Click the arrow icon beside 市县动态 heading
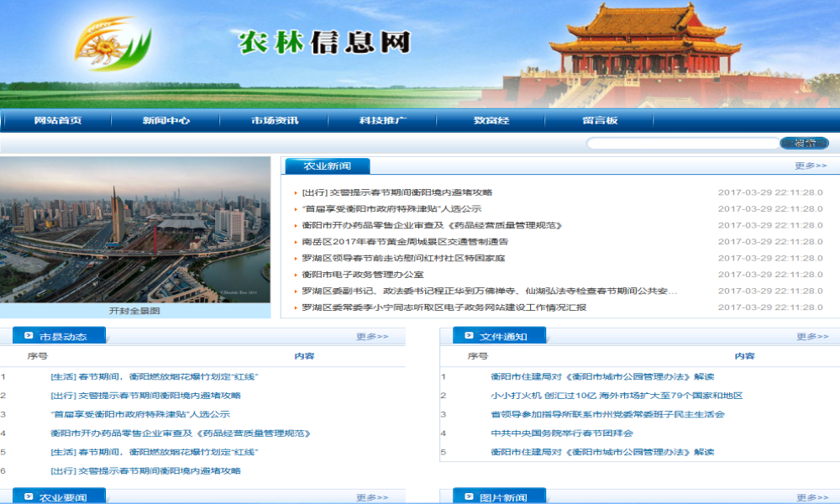 coord(29,336)
